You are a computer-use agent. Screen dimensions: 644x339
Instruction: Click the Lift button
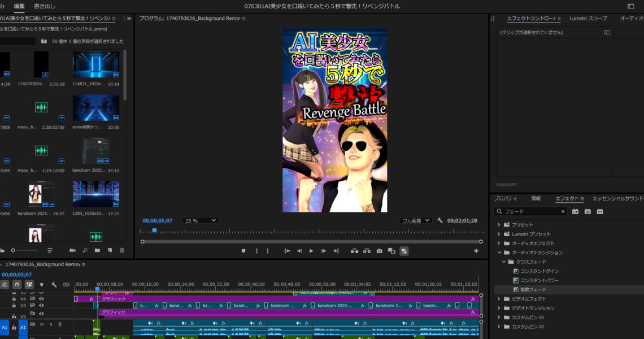[x=354, y=251]
